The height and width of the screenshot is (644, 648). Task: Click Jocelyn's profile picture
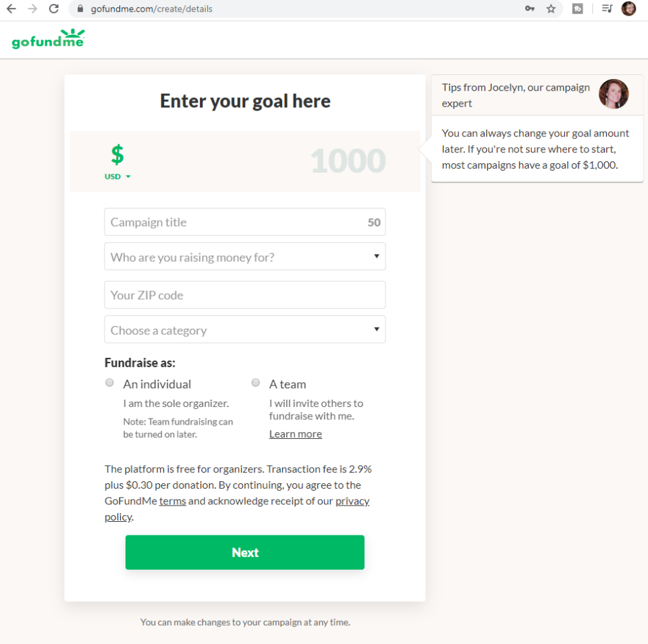pyautogui.click(x=613, y=94)
